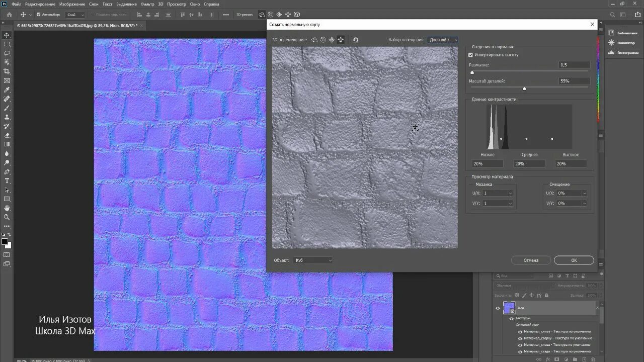The width and height of the screenshot is (644, 362).
Task: Select the Hand tool
Action: tap(7, 208)
